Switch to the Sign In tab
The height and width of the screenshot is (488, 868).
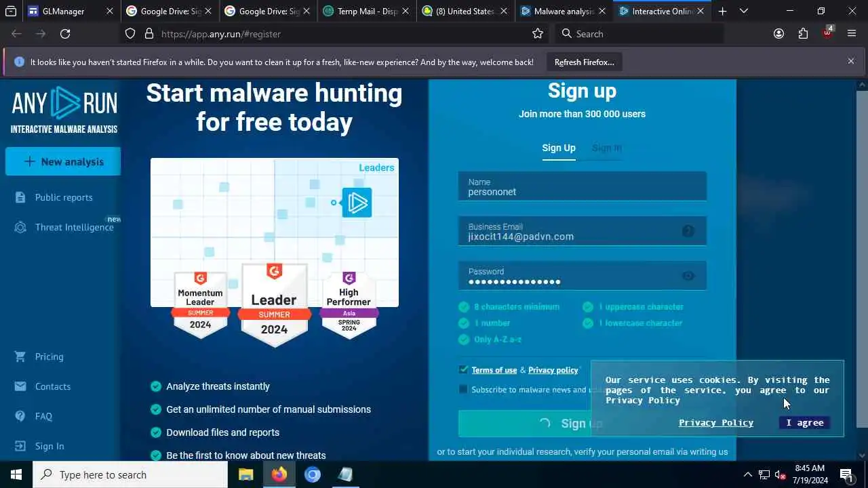(606, 148)
